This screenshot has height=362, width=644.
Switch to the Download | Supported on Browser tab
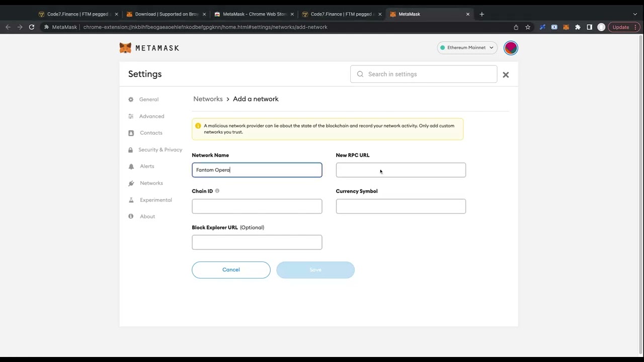coord(166,14)
